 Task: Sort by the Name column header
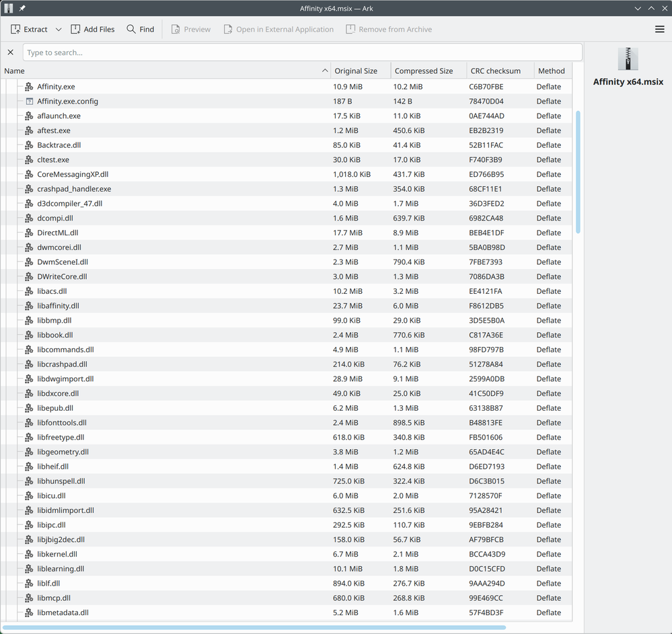(165, 71)
